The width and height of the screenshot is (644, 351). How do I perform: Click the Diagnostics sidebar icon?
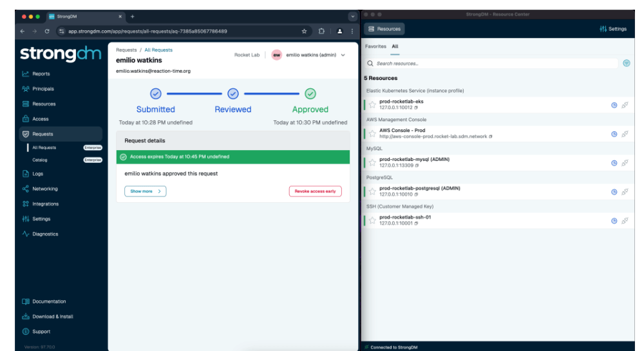click(x=25, y=234)
